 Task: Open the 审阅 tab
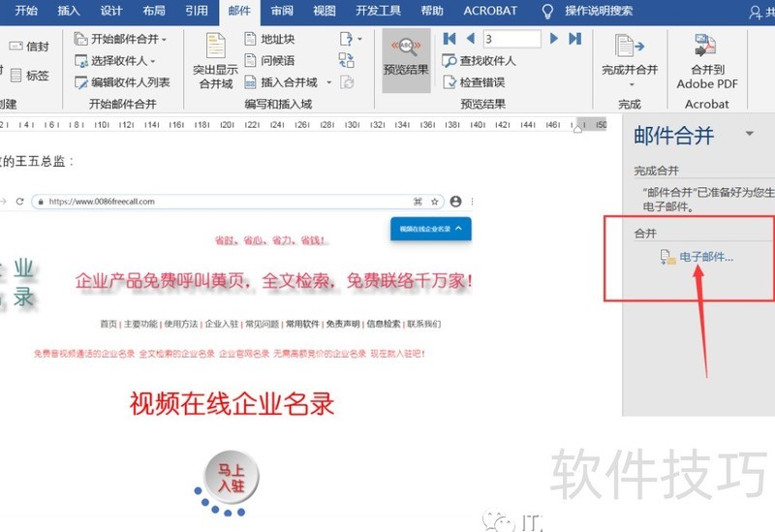[282, 11]
